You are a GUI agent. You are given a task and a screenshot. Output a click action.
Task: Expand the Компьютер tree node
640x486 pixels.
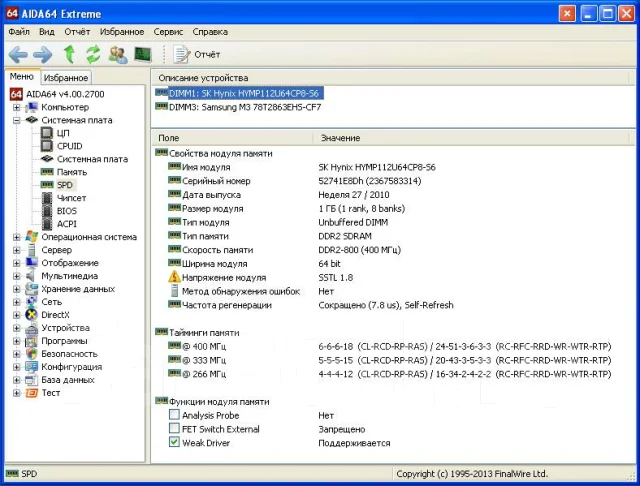[16, 107]
